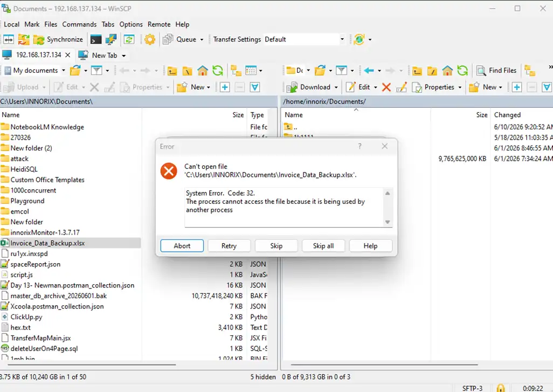Viewport: 553px width, 392px height.
Task: Click the remote red Delete X icon
Action: coord(386,87)
